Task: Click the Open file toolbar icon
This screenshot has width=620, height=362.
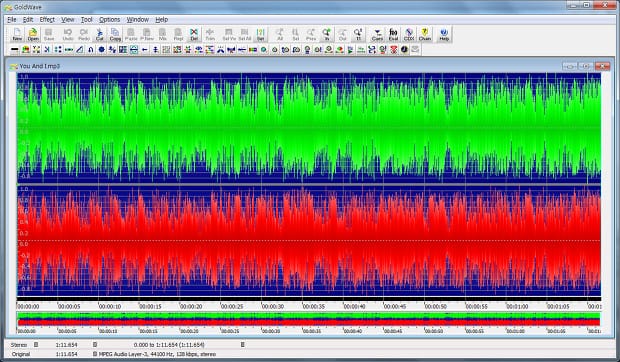Action: pyautogui.click(x=33, y=34)
